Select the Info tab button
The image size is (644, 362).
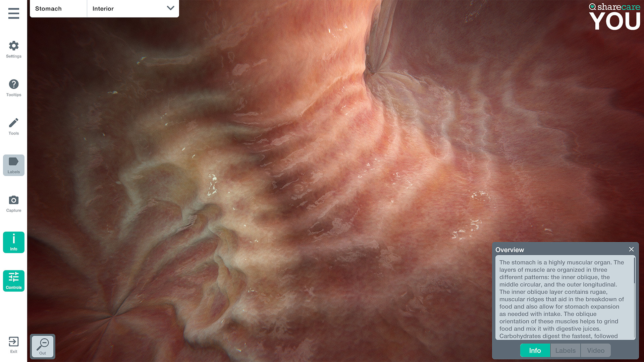pos(535,350)
